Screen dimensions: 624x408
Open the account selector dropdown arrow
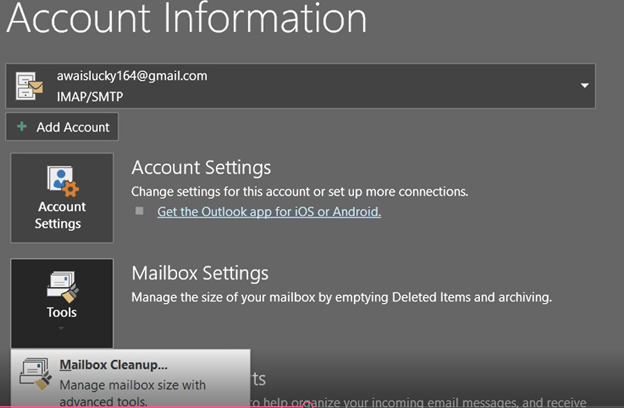[584, 86]
